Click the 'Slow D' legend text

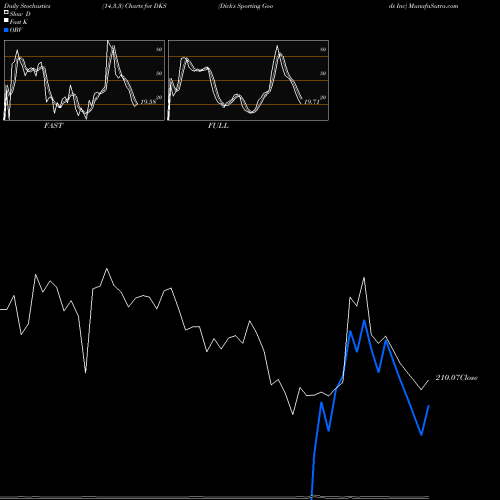(20, 14)
